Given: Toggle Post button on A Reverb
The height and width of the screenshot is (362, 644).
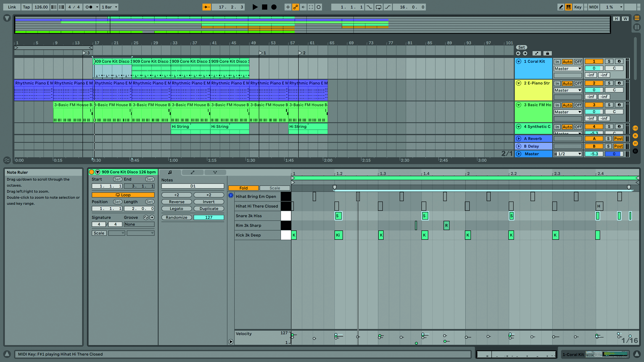Looking at the screenshot, I should click(618, 139).
